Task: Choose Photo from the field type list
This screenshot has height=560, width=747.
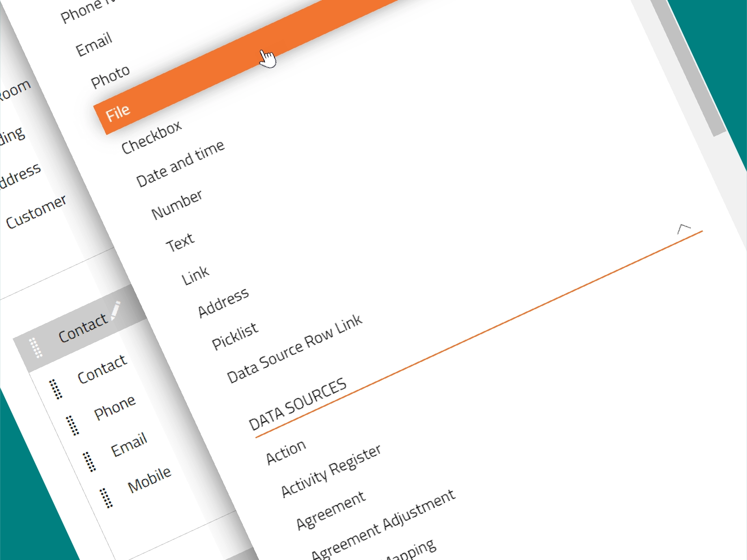Action: coord(110,77)
